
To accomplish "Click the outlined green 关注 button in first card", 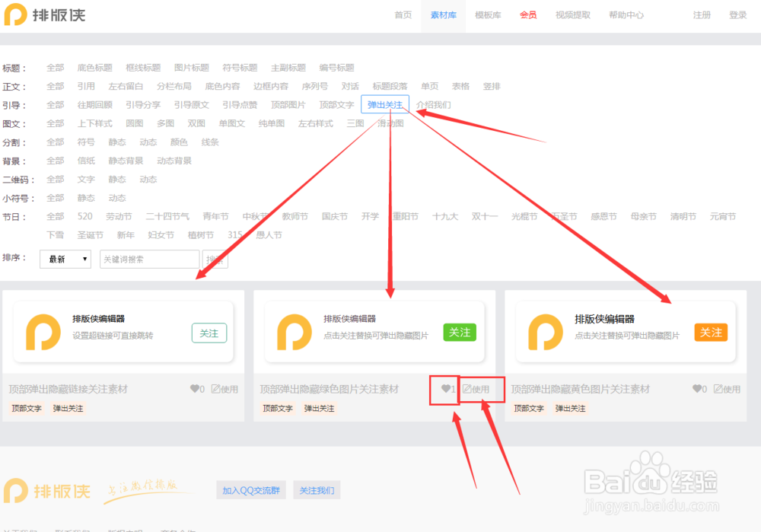I will 209,333.
